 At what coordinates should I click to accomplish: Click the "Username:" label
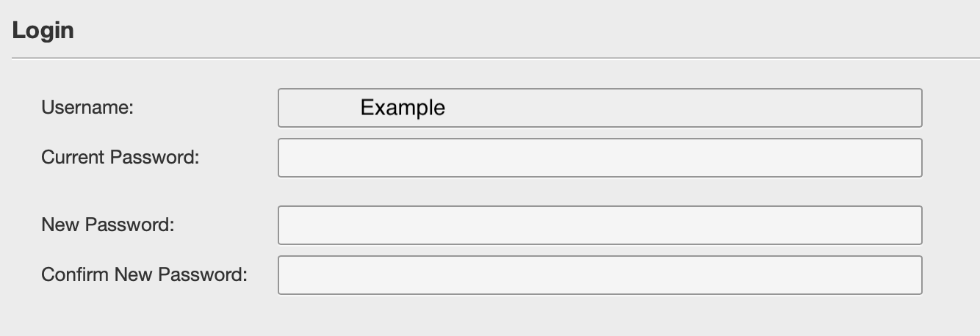pyautogui.click(x=87, y=107)
